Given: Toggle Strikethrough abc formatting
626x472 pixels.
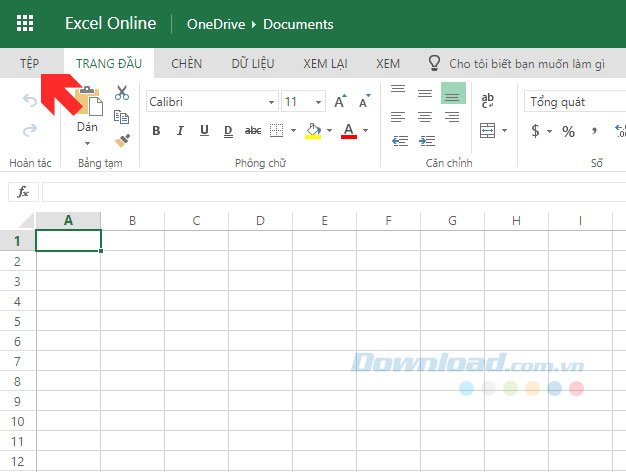Looking at the screenshot, I should click(x=253, y=131).
